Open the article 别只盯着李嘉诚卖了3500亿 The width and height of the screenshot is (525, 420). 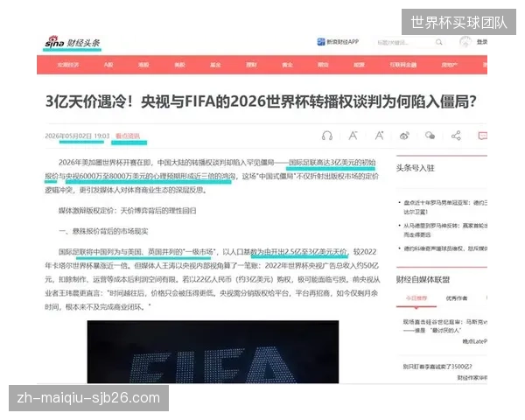(x=437, y=367)
